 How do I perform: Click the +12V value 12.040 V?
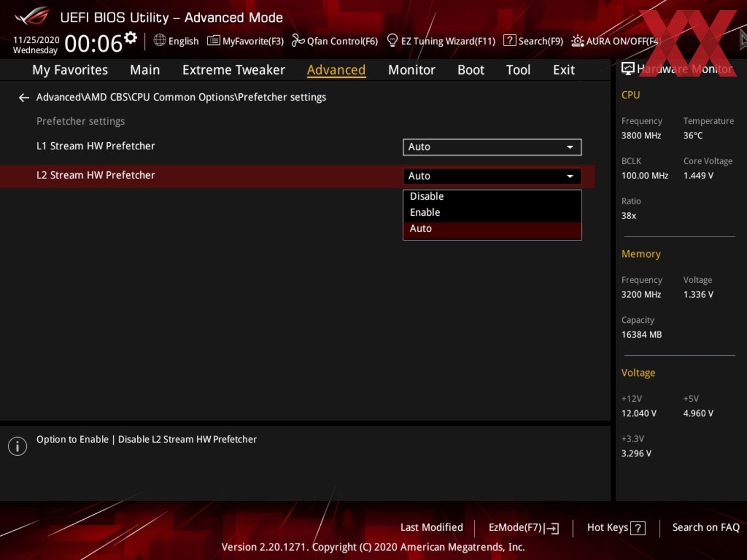click(x=639, y=413)
